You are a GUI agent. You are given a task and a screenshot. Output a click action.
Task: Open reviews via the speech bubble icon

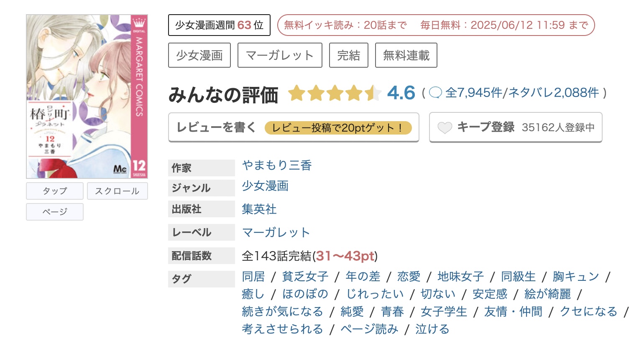point(435,93)
